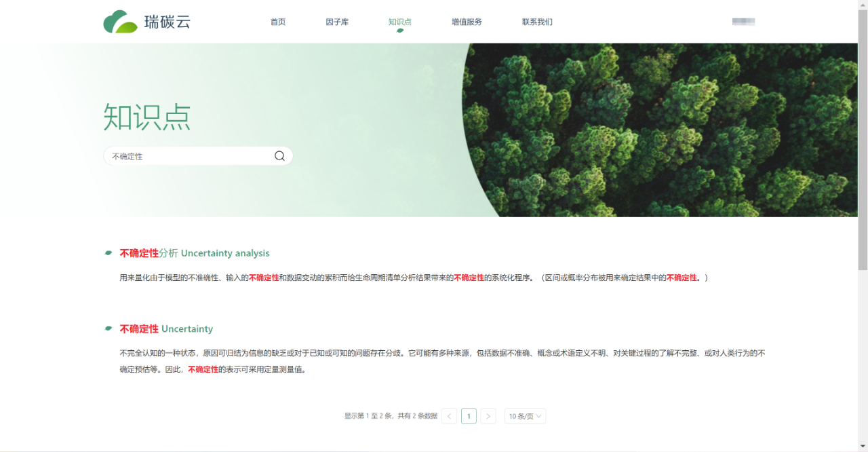Viewport: 868px width, 452px height.
Task: Click the scrollbar up arrow
Action: pos(863,5)
